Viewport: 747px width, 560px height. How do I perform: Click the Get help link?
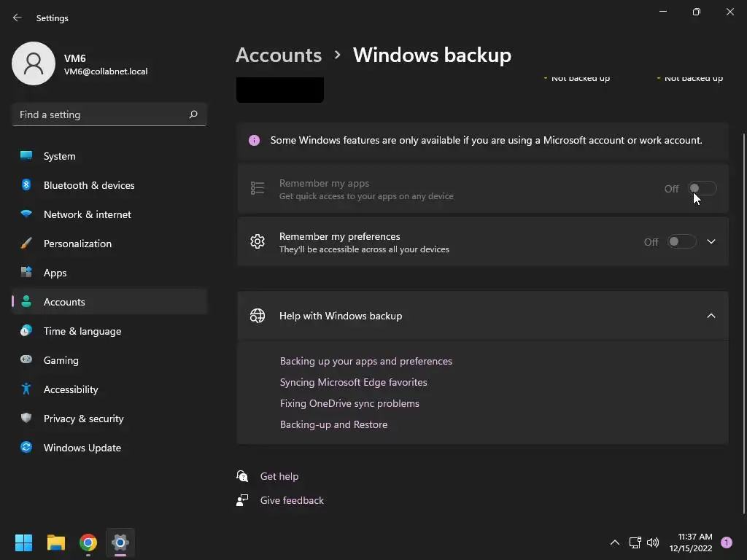point(279,476)
